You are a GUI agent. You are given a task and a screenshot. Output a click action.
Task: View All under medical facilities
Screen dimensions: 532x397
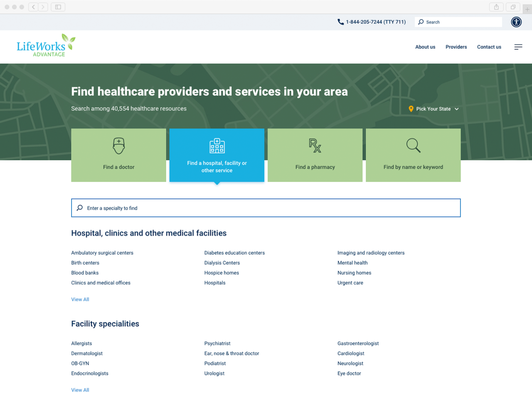tap(80, 299)
